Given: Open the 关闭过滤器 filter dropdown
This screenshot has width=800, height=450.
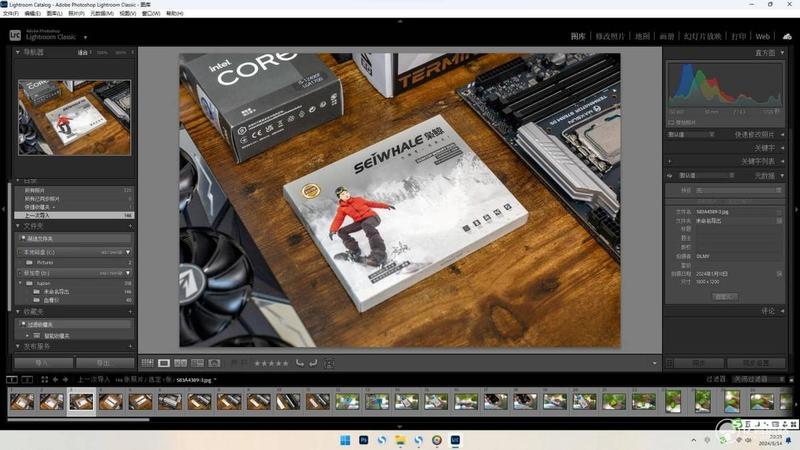Looking at the screenshot, I should click(758, 380).
